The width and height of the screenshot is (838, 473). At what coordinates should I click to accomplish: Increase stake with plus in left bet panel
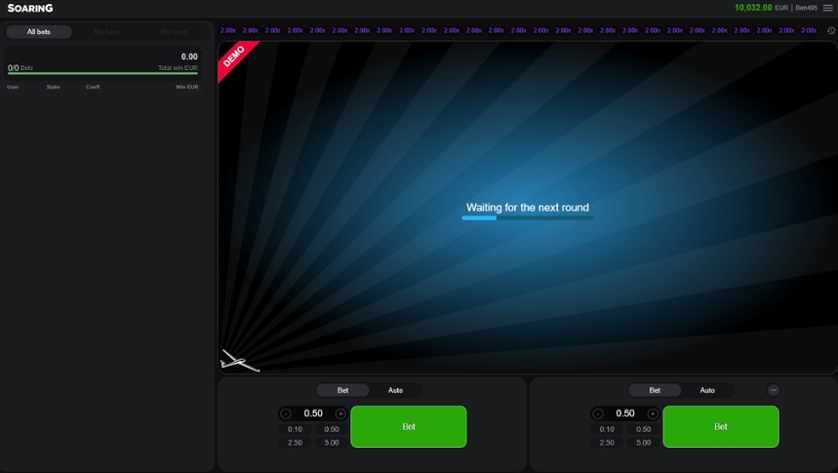click(341, 414)
